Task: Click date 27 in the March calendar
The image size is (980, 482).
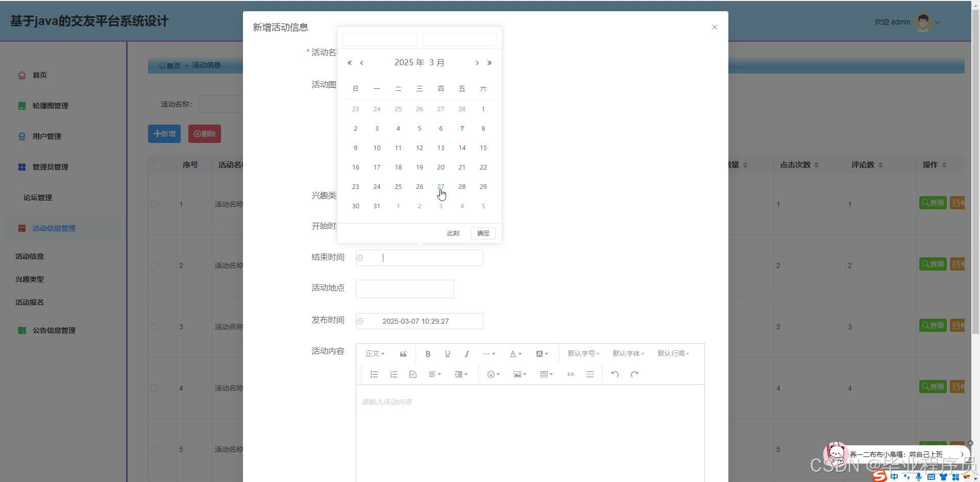Action: [440, 186]
